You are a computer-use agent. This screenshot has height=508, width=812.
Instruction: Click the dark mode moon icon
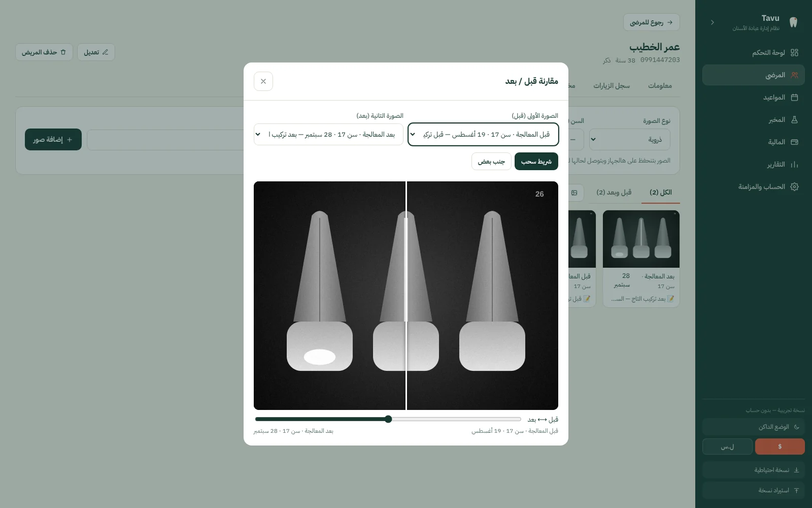796,427
